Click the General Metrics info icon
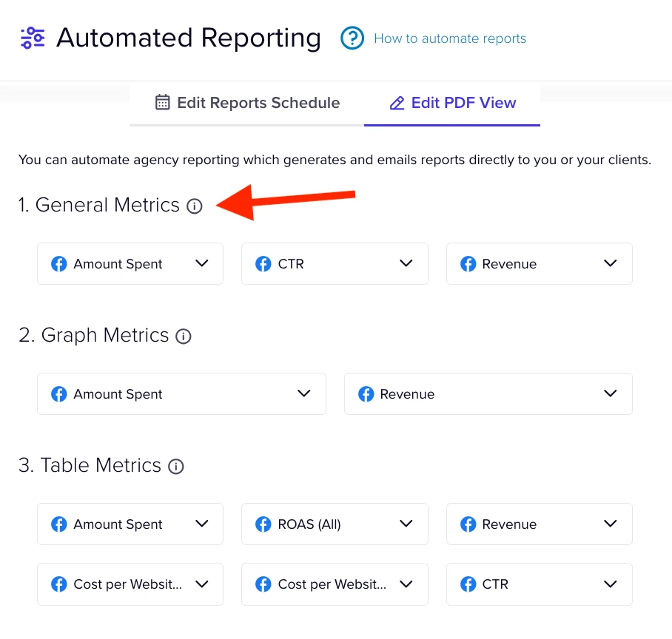 194,206
